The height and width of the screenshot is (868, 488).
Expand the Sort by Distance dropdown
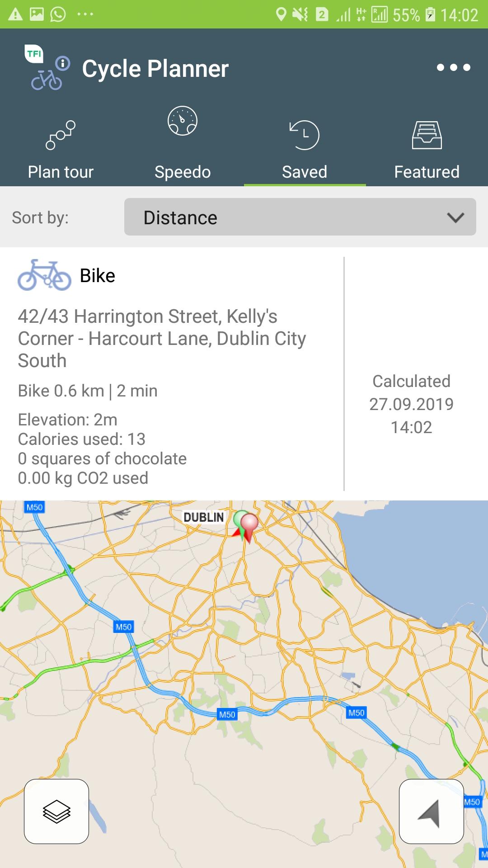(x=300, y=217)
